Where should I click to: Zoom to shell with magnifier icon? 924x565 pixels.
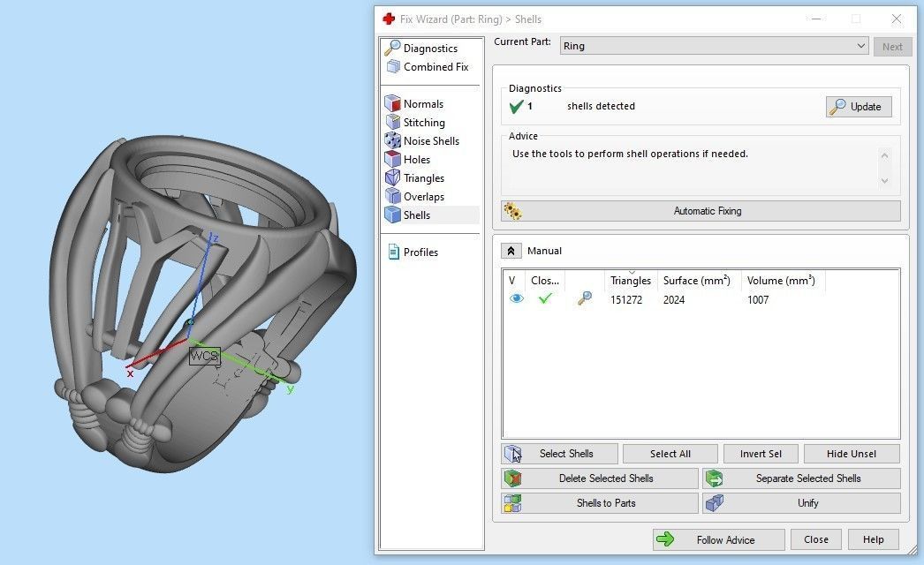click(585, 298)
